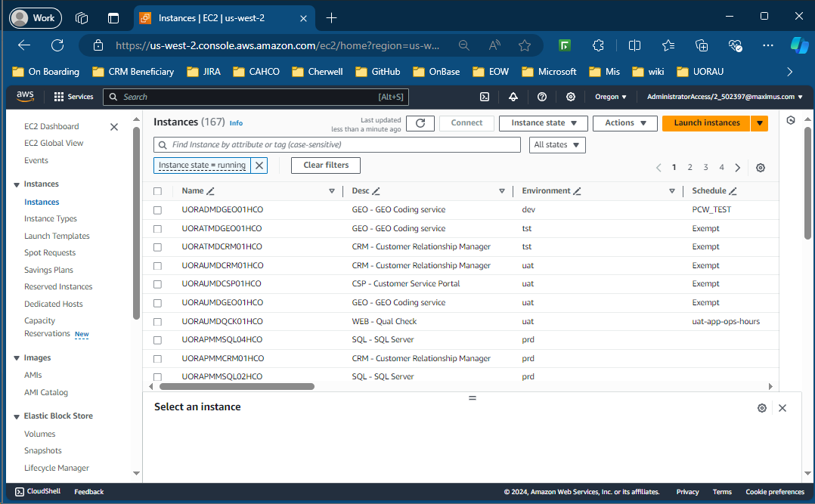This screenshot has height=504, width=815.
Task: Go to page 2 of instances
Action: tap(689, 167)
